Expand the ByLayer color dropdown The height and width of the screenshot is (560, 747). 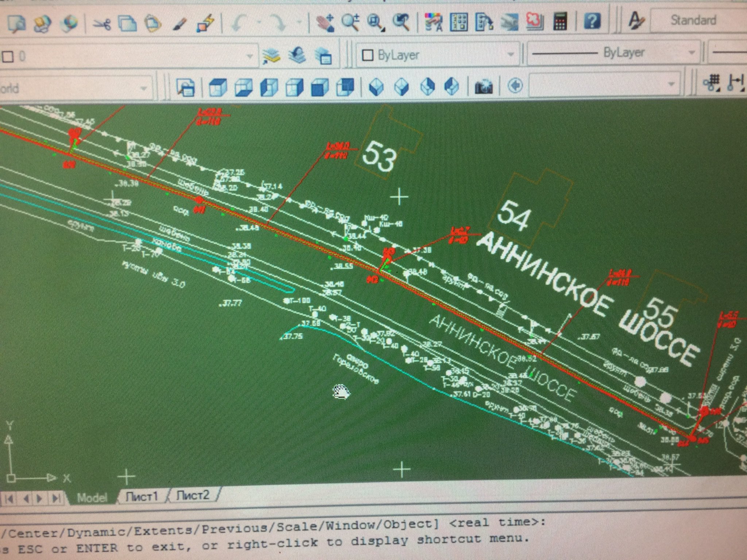coord(510,55)
